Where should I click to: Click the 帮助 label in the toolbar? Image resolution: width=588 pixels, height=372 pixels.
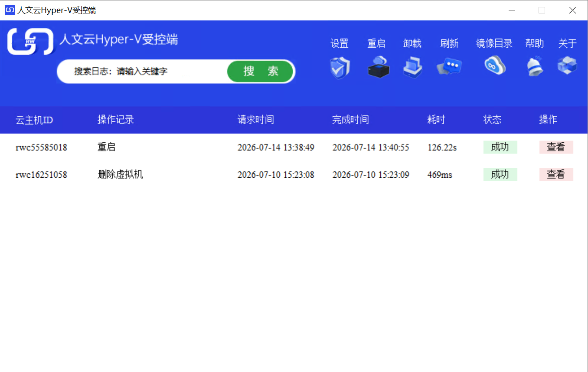pyautogui.click(x=535, y=43)
